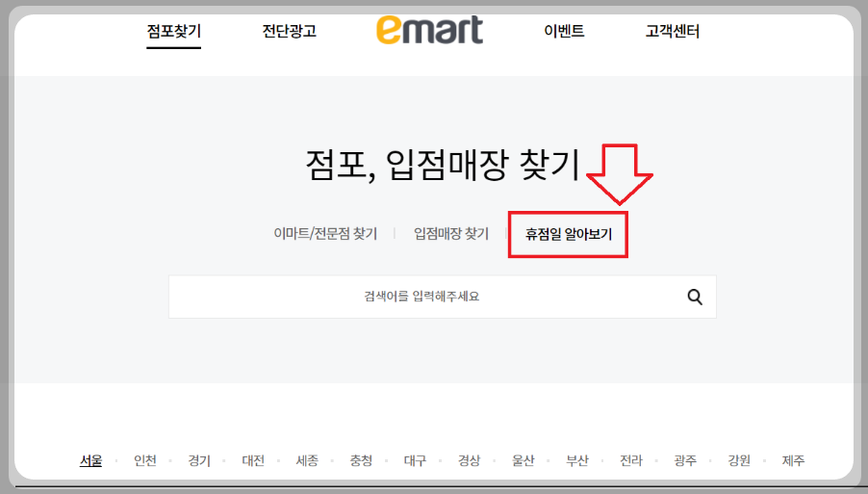
Task: Choose the 서울 region
Action: pyautogui.click(x=90, y=460)
